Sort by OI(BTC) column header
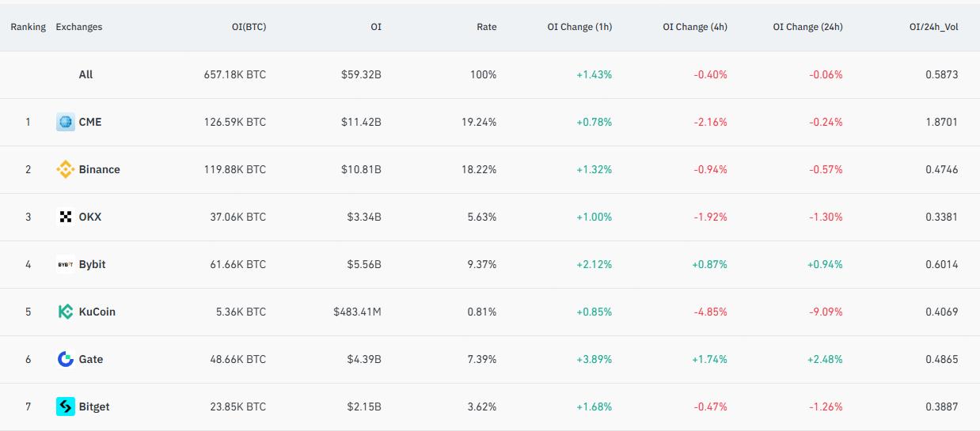The width and height of the screenshot is (980, 431). (x=249, y=27)
